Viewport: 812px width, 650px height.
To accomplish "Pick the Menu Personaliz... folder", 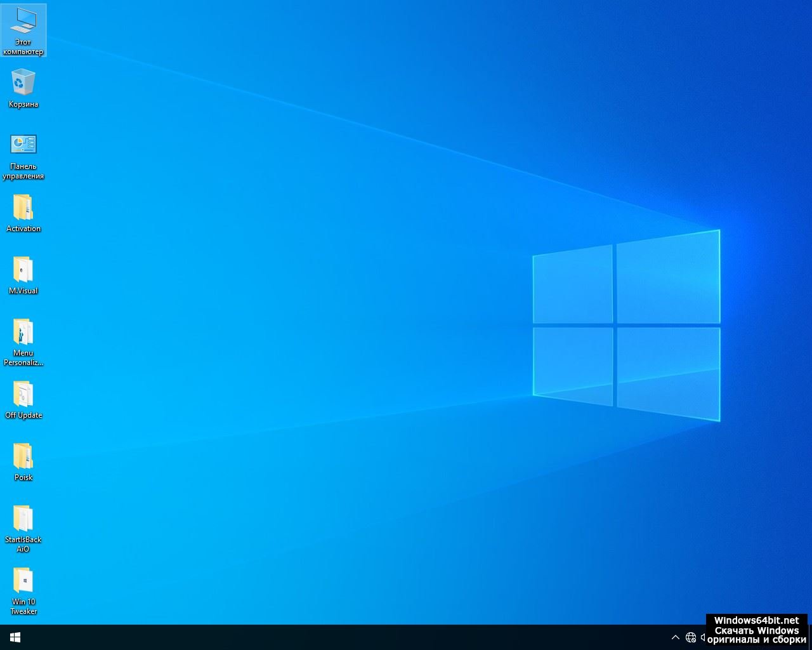I will coord(23,332).
